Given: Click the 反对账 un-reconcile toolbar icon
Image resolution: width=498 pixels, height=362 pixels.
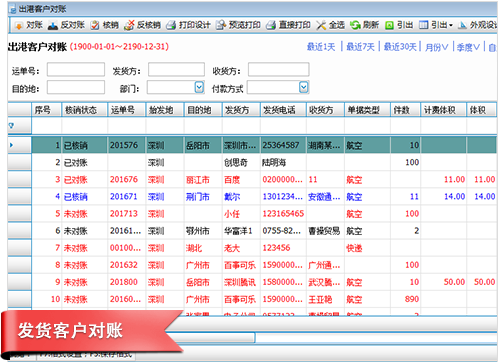Looking at the screenshot, I should click(53, 25).
